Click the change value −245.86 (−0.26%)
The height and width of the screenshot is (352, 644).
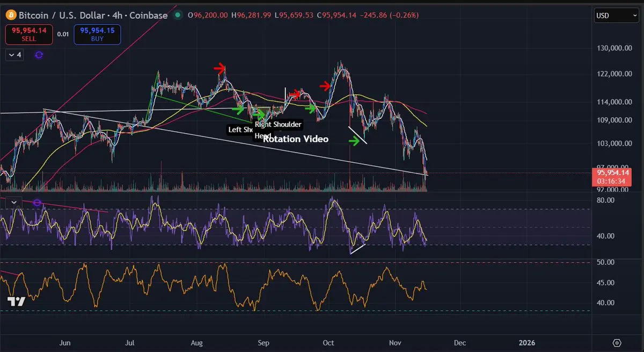click(389, 15)
